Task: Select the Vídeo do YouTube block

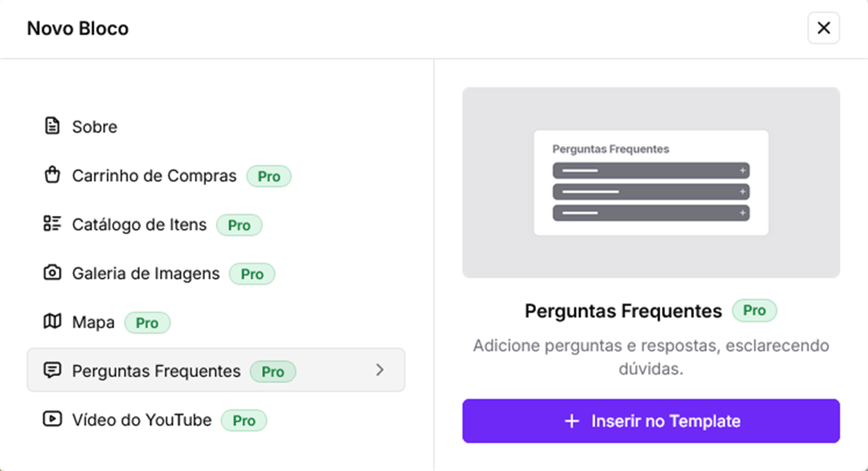Action: 142,420
